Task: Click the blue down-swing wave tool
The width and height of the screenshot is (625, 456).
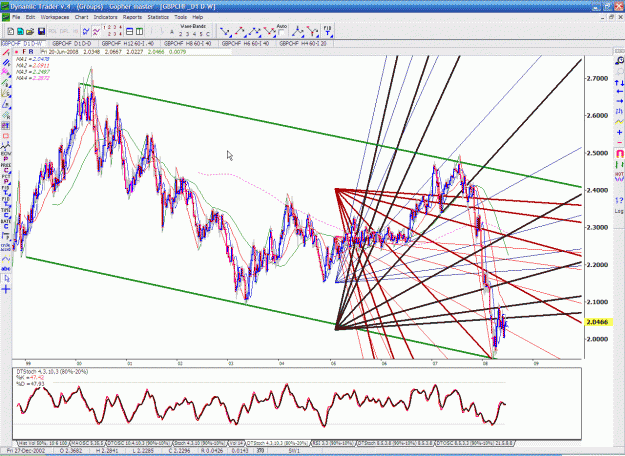Action: tap(225, 31)
